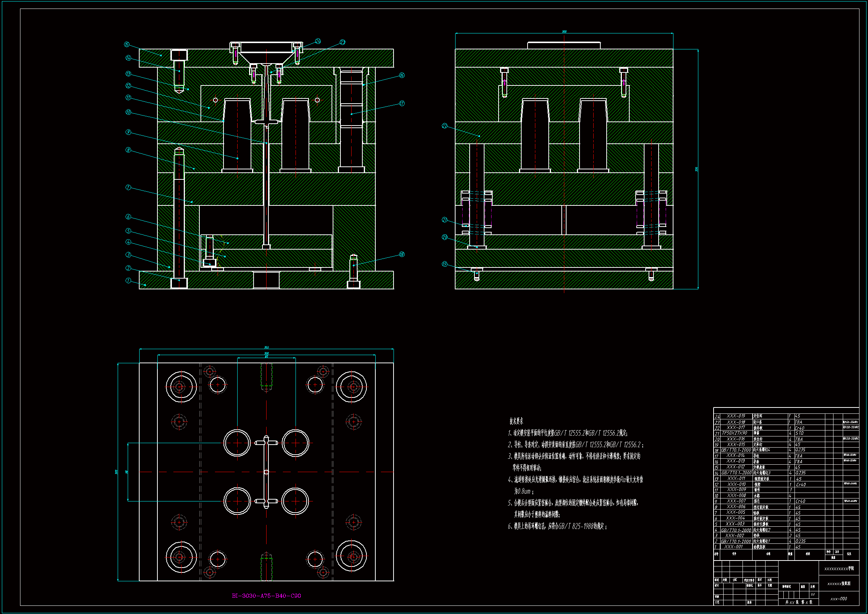The height and width of the screenshot is (614, 868).
Task: Click the 1:1 scale cell in the title block
Action: click(813, 595)
